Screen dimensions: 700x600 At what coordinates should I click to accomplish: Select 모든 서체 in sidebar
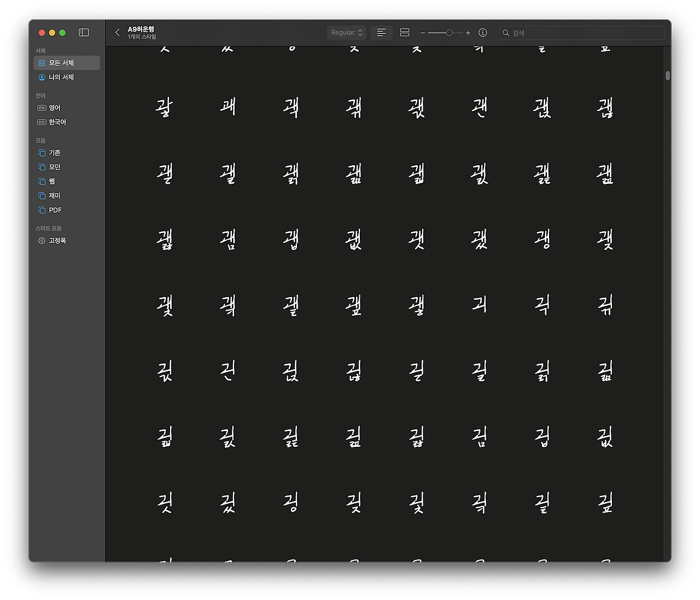click(x=67, y=63)
